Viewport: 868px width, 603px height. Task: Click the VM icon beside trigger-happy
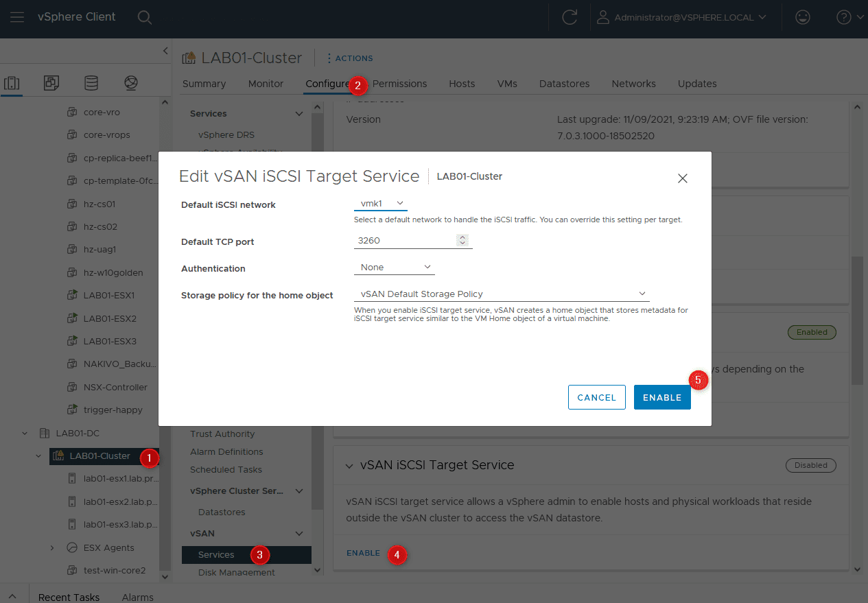point(71,410)
